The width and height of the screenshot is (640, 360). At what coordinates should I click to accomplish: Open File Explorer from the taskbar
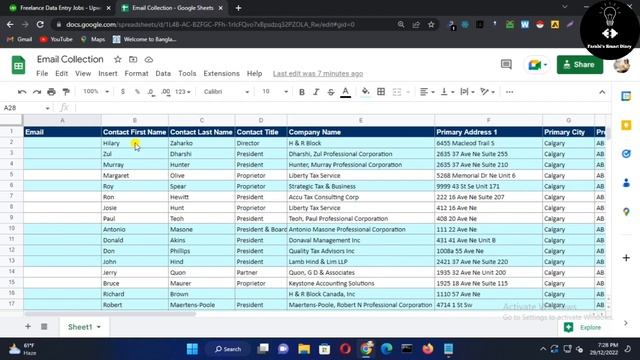pos(304,349)
